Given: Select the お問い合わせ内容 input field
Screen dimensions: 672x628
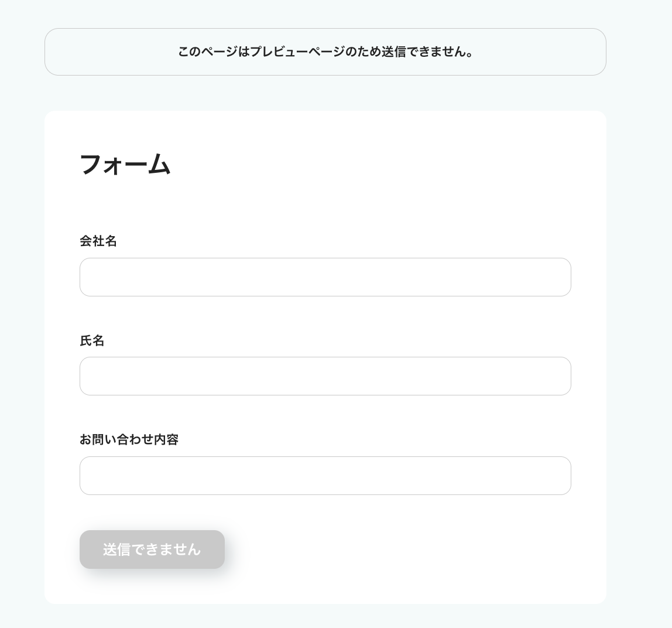Looking at the screenshot, I should click(x=325, y=476).
